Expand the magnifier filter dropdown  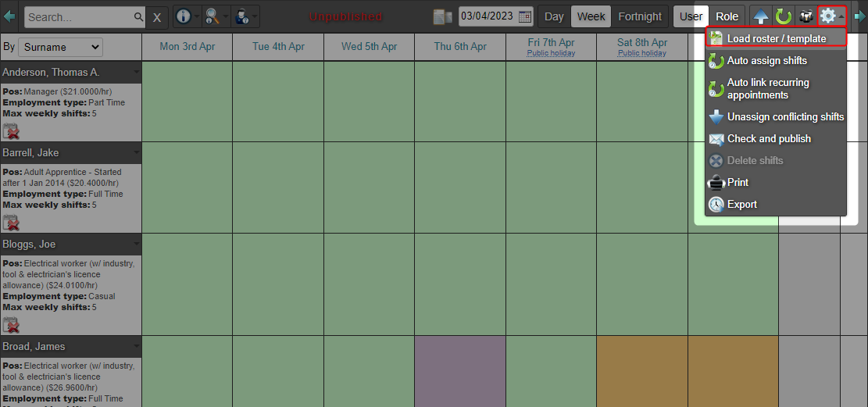[x=216, y=16]
